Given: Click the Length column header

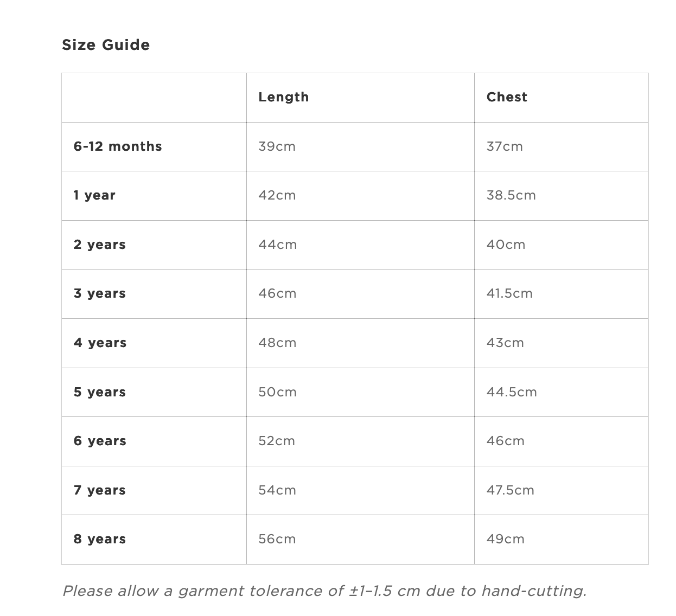Looking at the screenshot, I should point(283,97).
